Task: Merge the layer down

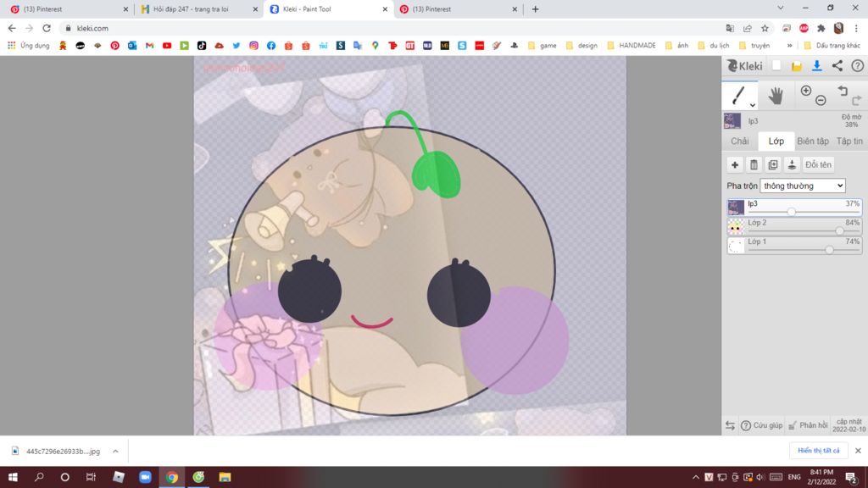Action: (792, 165)
